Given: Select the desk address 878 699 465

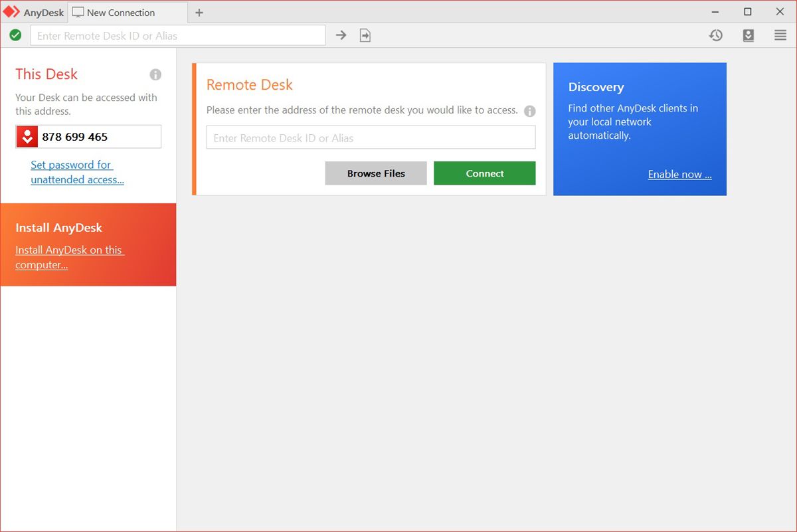Looking at the screenshot, I should click(x=75, y=137).
